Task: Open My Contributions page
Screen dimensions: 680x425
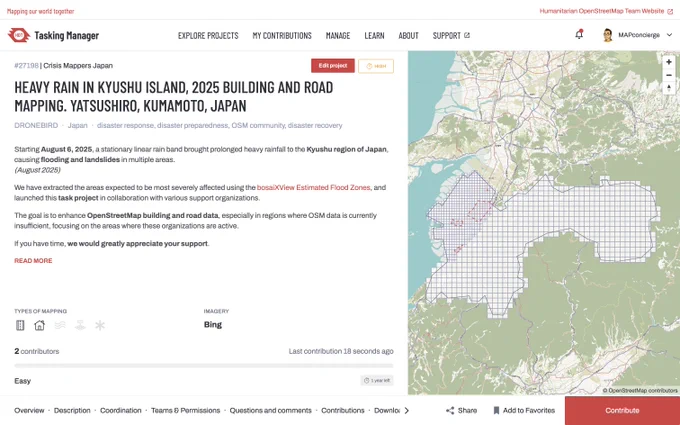Action: (x=282, y=36)
